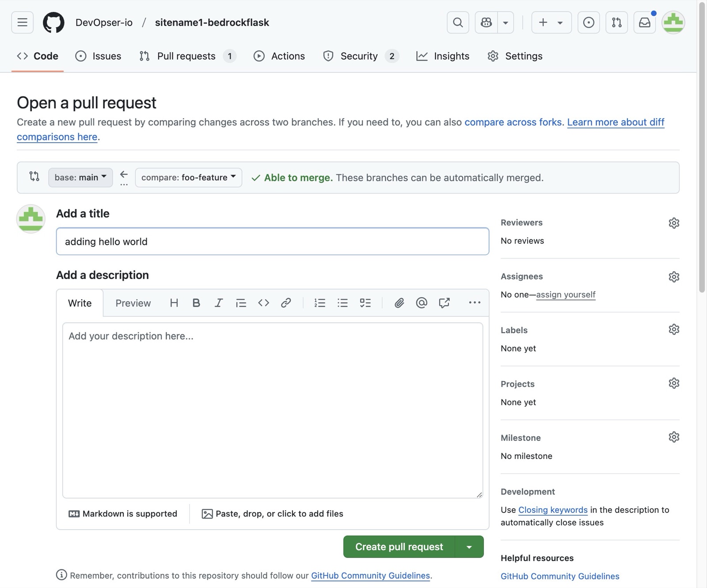Open the Reviewers gear settings

click(673, 223)
